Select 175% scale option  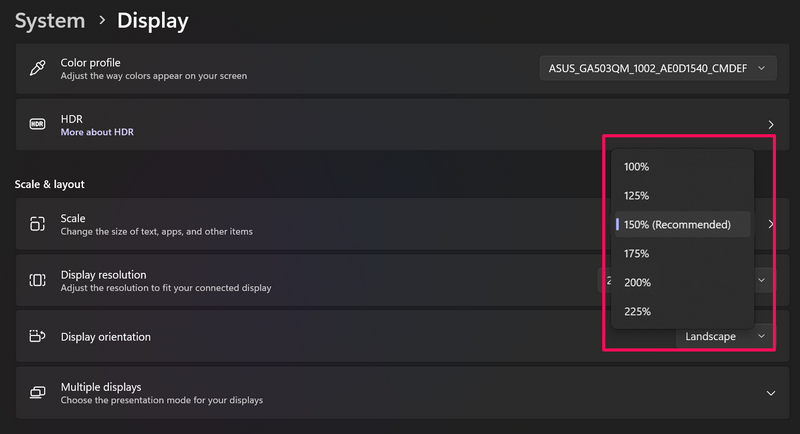tap(637, 254)
